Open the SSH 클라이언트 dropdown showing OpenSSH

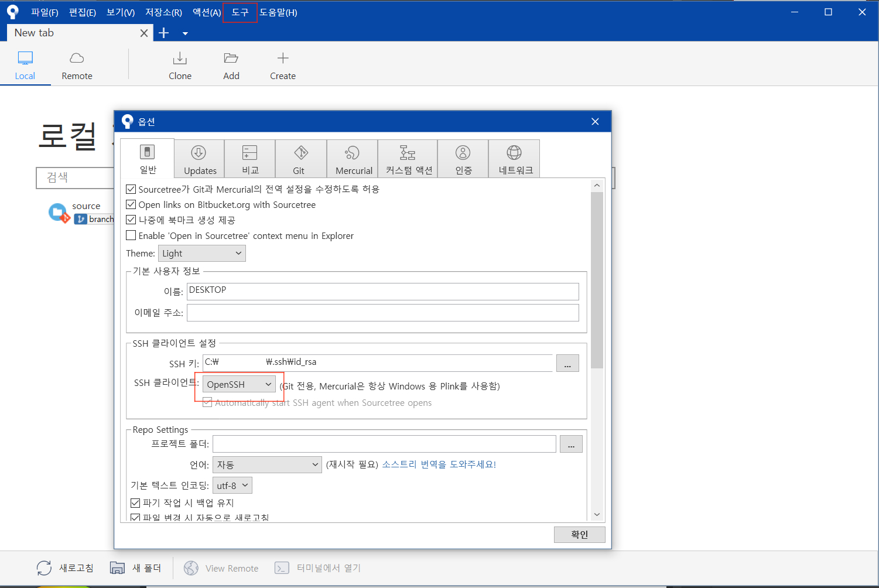(x=239, y=384)
